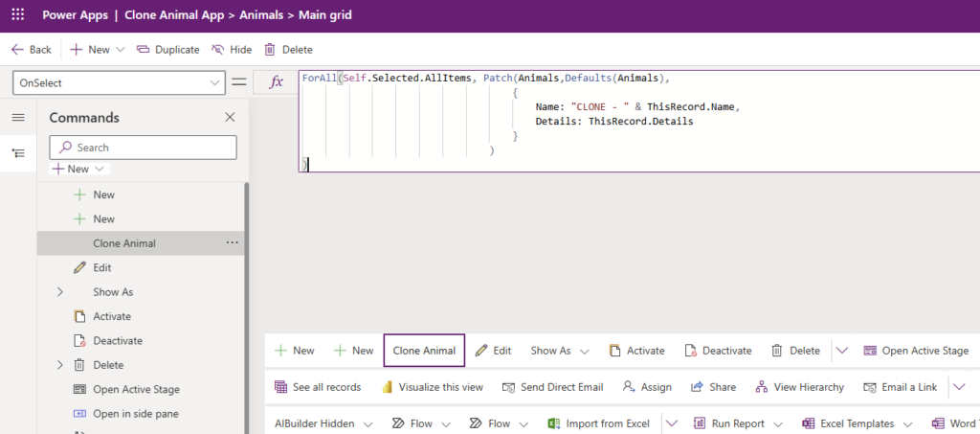Open the + New menu in Commands panel
Viewport: 980px width, 434px height.
79,169
